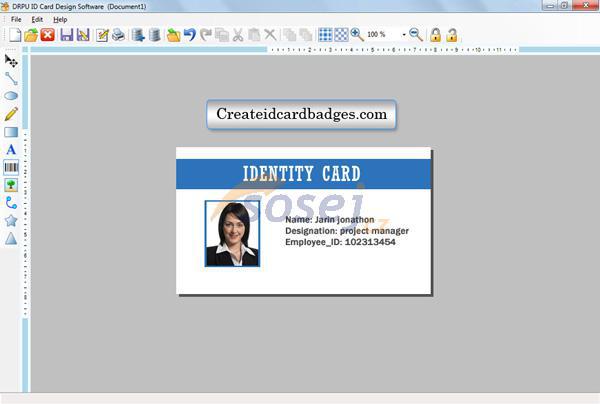Click the green folder browse icon
Screen dimensions: 600x404
click(173, 35)
